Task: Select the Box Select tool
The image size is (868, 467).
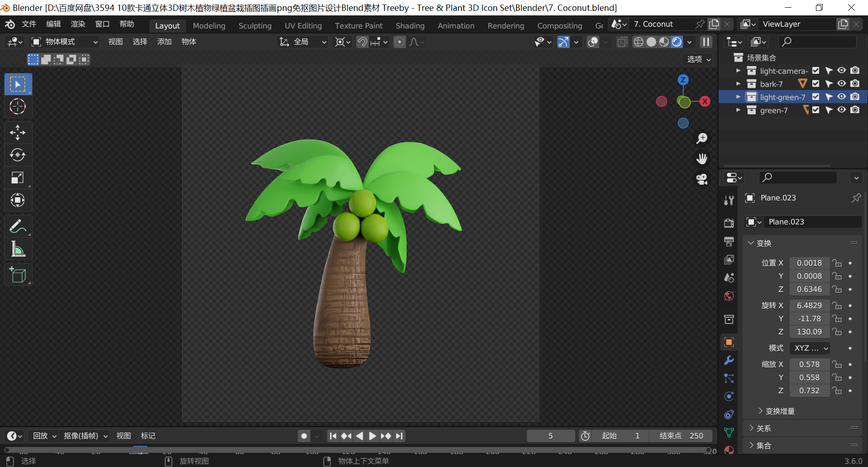Action: click(x=18, y=84)
